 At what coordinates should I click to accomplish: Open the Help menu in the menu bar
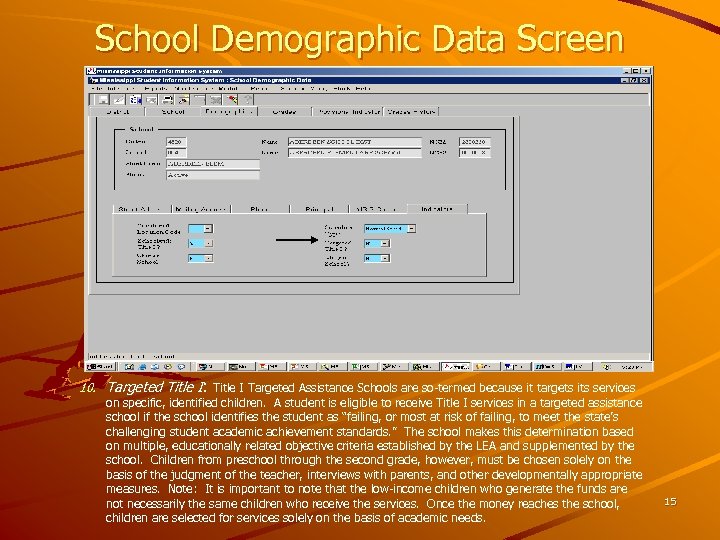363,88
